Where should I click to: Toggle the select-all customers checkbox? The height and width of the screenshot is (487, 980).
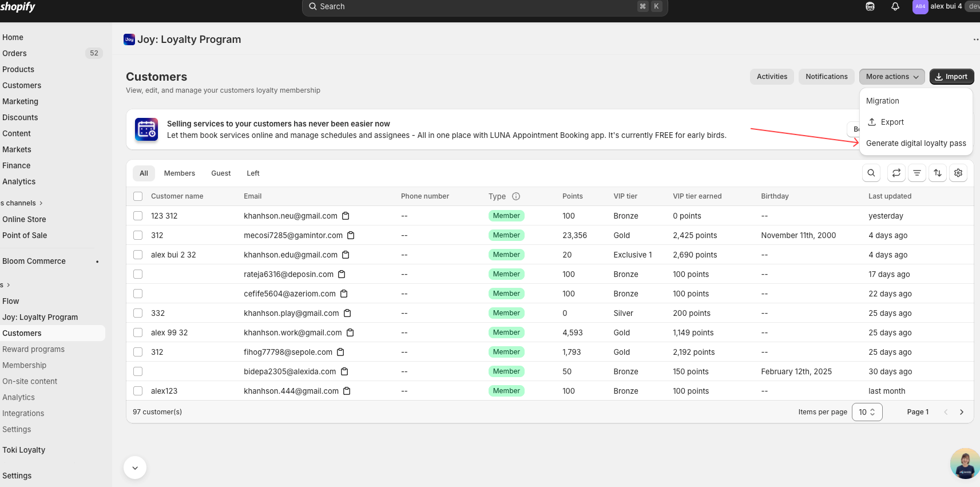click(x=138, y=196)
